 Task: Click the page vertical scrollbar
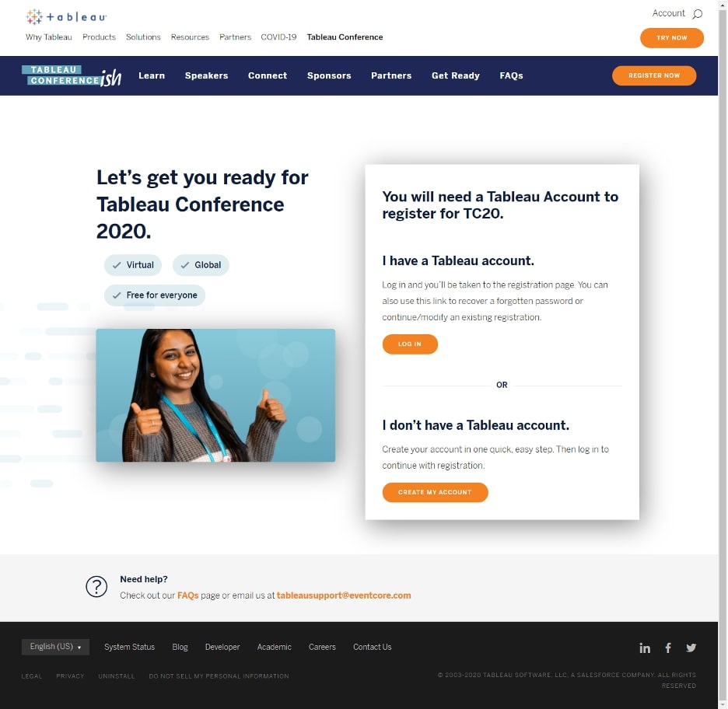tap(723, 354)
